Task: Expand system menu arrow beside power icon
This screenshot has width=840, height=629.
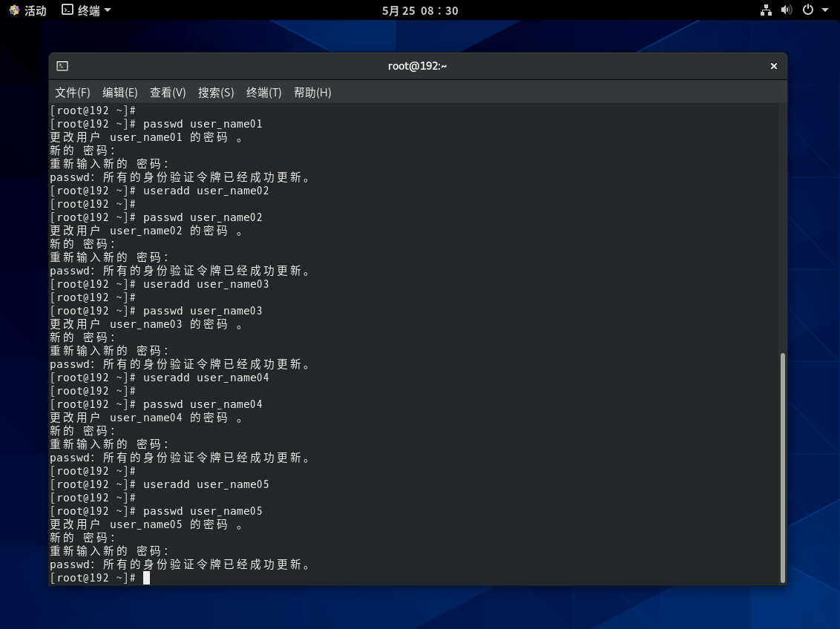Action: coord(825,10)
